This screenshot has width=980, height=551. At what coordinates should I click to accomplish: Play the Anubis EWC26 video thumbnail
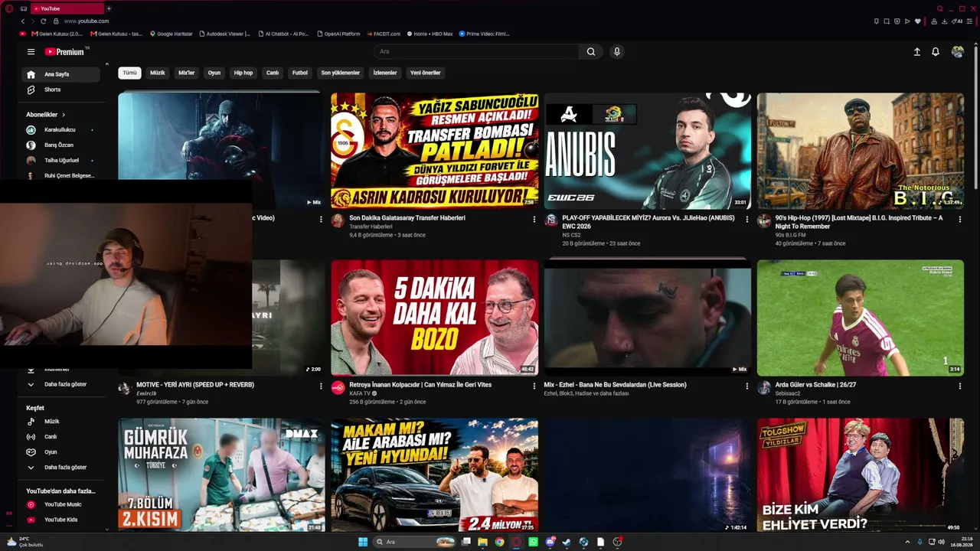coord(648,151)
